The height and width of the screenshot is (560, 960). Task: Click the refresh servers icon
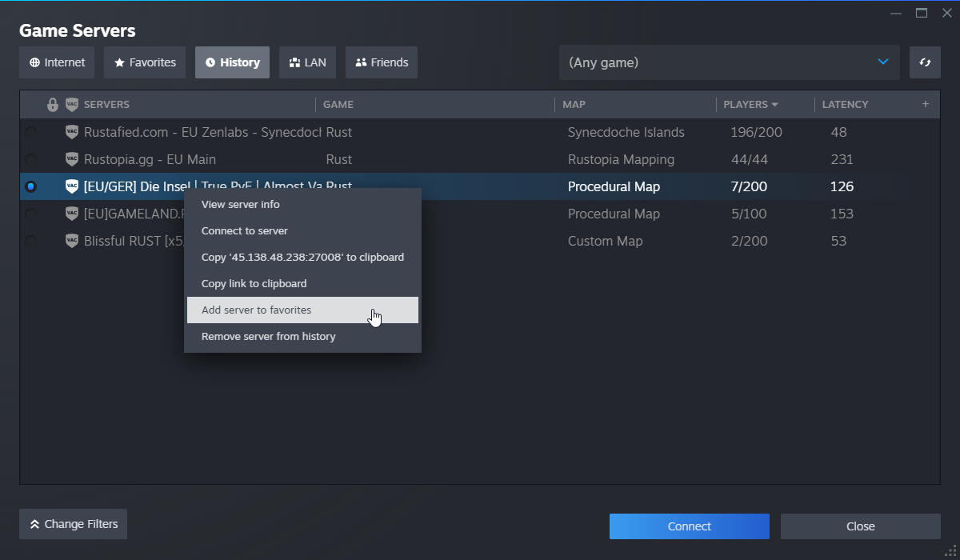point(925,62)
